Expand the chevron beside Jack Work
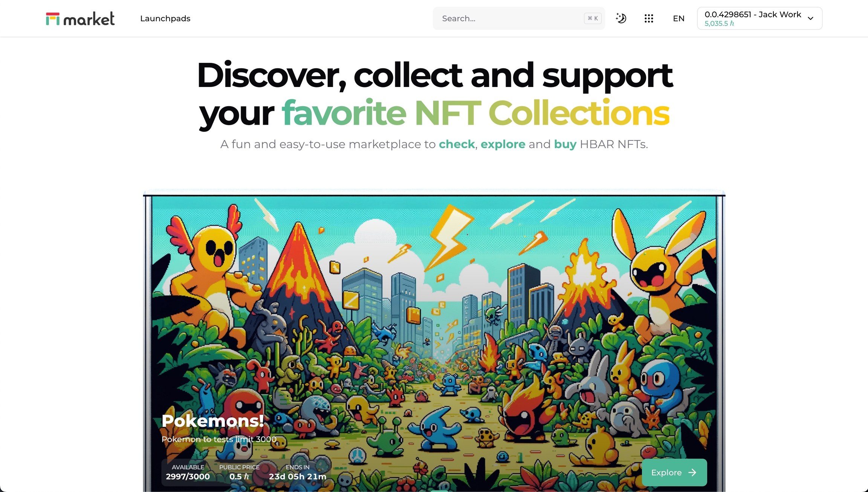The width and height of the screenshot is (868, 492). click(x=811, y=18)
